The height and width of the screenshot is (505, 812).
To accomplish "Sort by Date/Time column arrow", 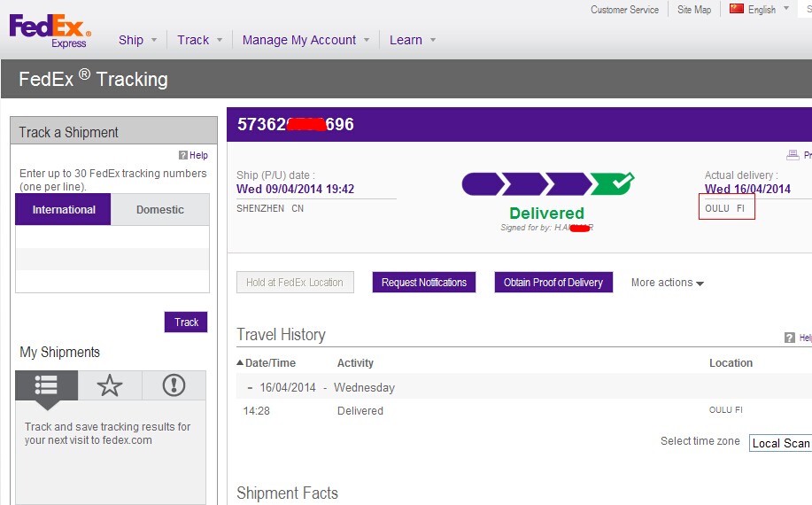I will pos(240,362).
